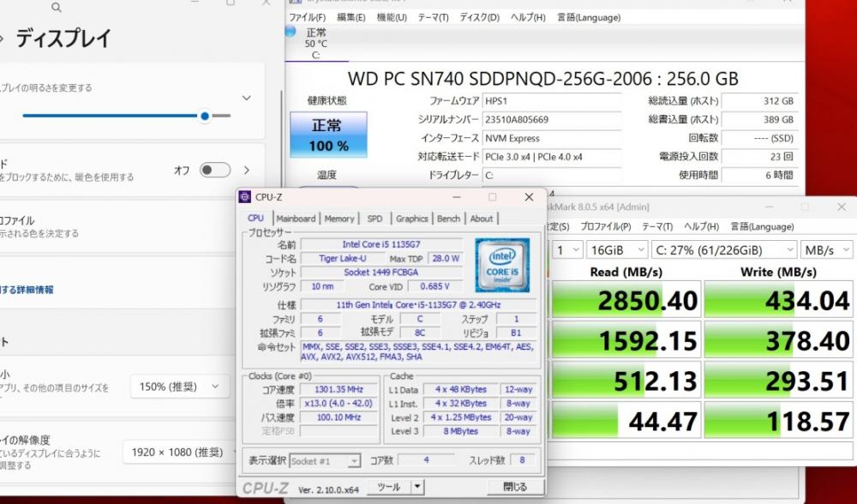Click the 正常 100 % health status button
The width and height of the screenshot is (857, 504).
tap(328, 135)
